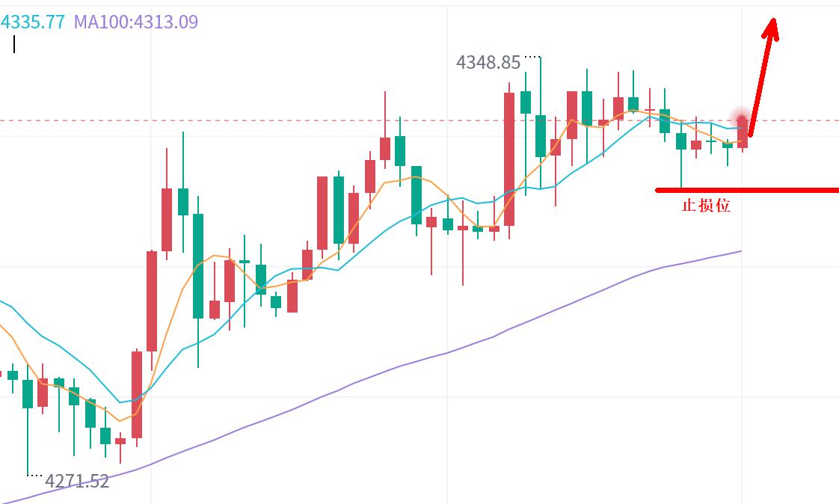Click the 4348.85 high price label
Viewport: 839px width, 504px height.
tap(488, 63)
